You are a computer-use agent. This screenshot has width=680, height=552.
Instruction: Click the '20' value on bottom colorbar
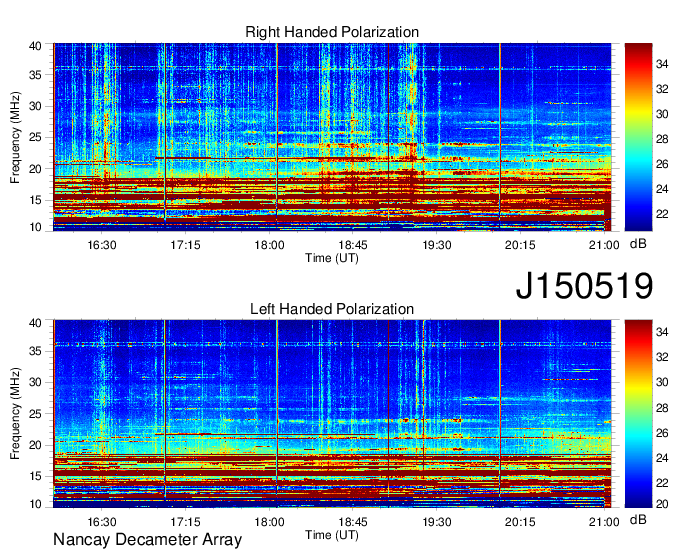coord(662,503)
